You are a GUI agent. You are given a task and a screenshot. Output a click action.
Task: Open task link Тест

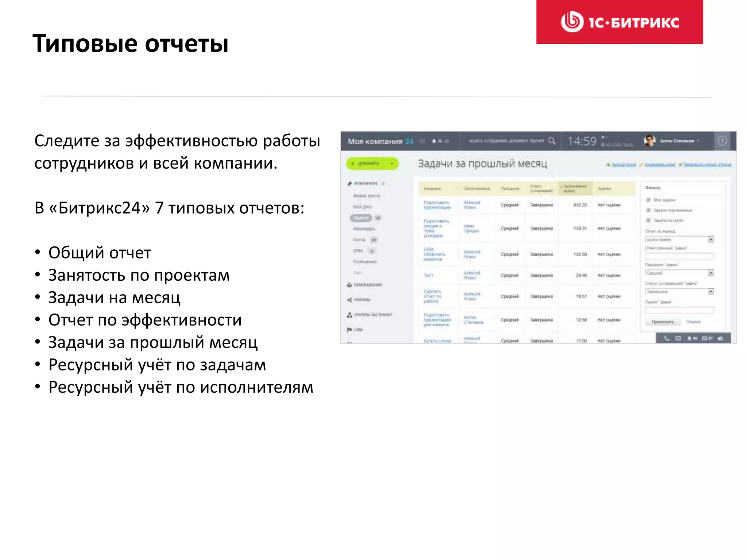tap(428, 275)
